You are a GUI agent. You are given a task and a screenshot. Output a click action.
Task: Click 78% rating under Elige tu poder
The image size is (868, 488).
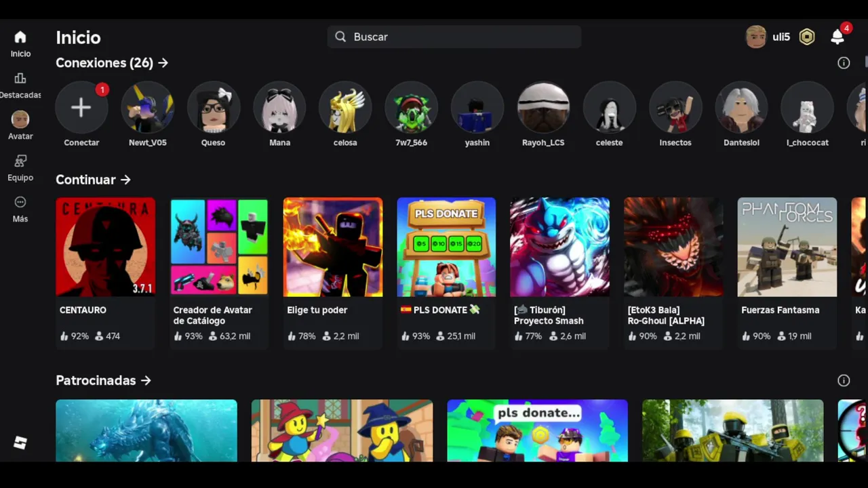pyautogui.click(x=302, y=336)
